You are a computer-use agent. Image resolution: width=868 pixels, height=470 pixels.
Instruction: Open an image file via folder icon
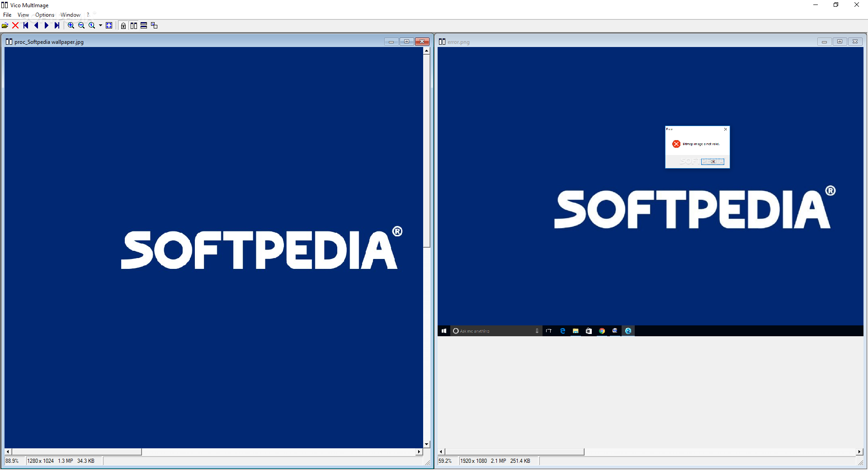[5, 25]
